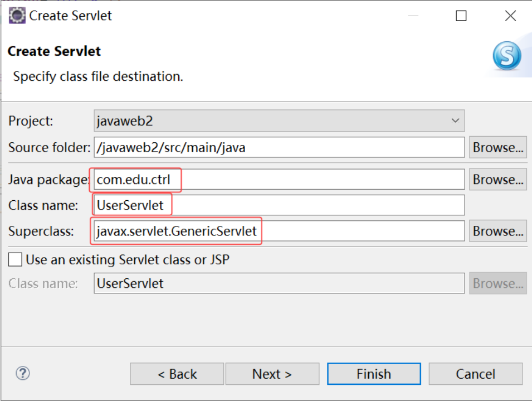This screenshot has height=401, width=532.
Task: Click the Java package field com.edu.ctrl
Action: pyautogui.click(x=279, y=179)
